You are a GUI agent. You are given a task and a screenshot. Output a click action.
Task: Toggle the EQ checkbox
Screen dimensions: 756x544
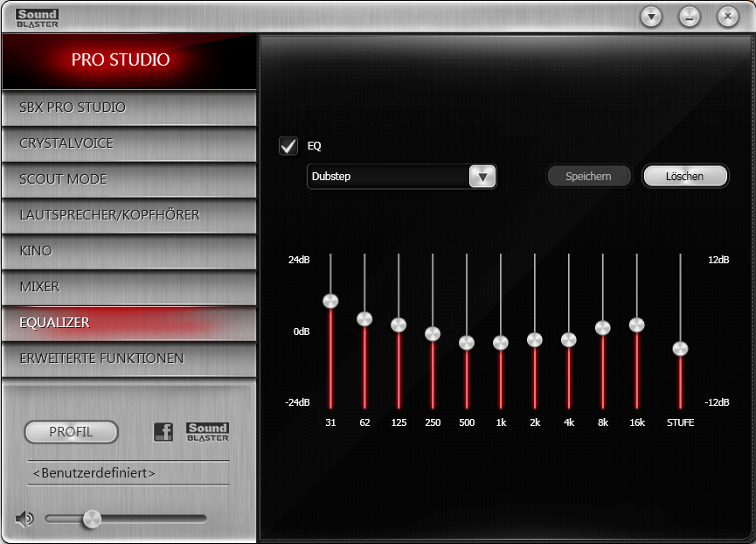(x=288, y=146)
